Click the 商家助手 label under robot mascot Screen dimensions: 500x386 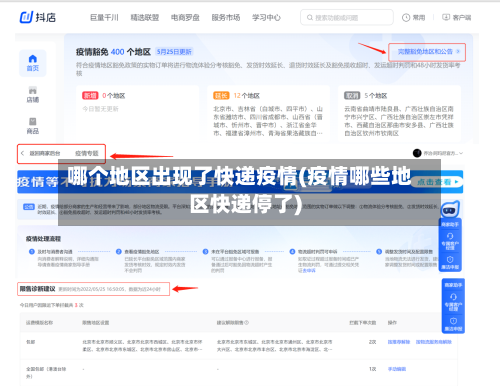(x=450, y=225)
